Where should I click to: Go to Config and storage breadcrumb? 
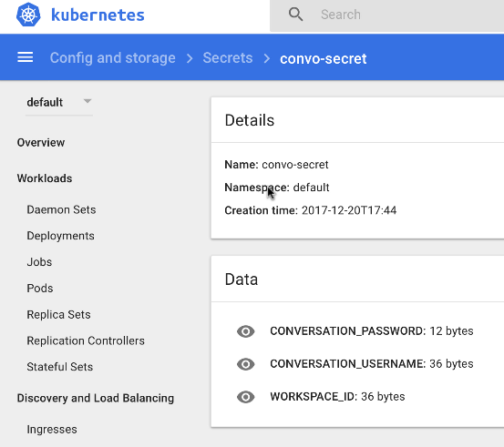112,58
